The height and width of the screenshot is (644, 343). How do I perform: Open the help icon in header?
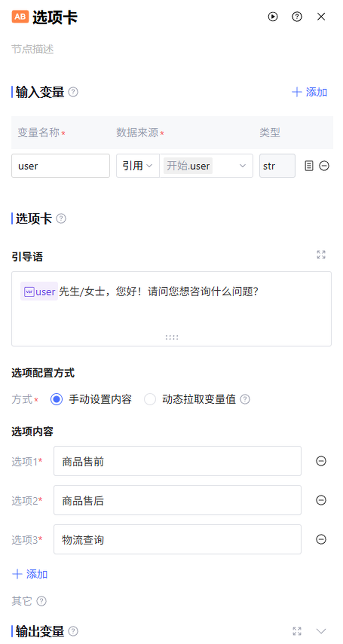click(297, 17)
